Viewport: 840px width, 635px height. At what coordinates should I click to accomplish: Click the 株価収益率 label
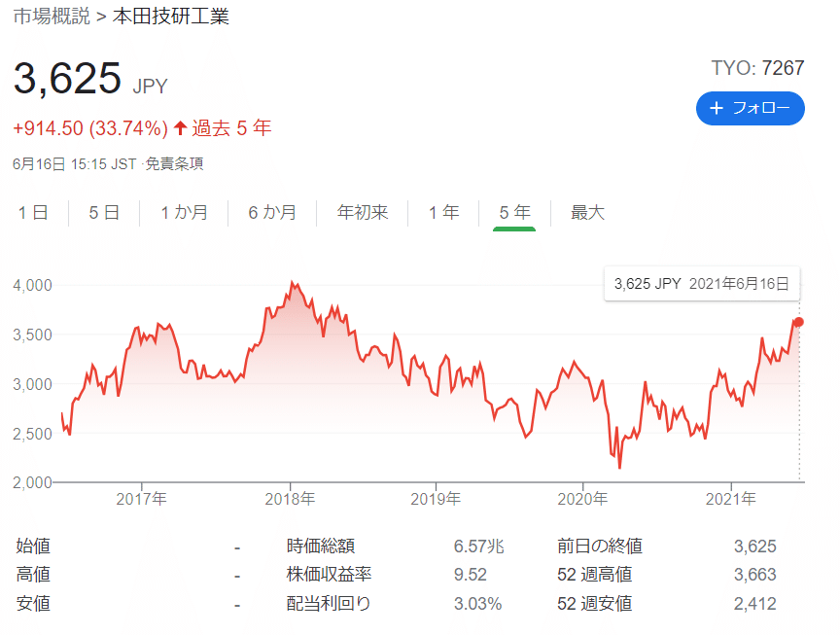329,575
